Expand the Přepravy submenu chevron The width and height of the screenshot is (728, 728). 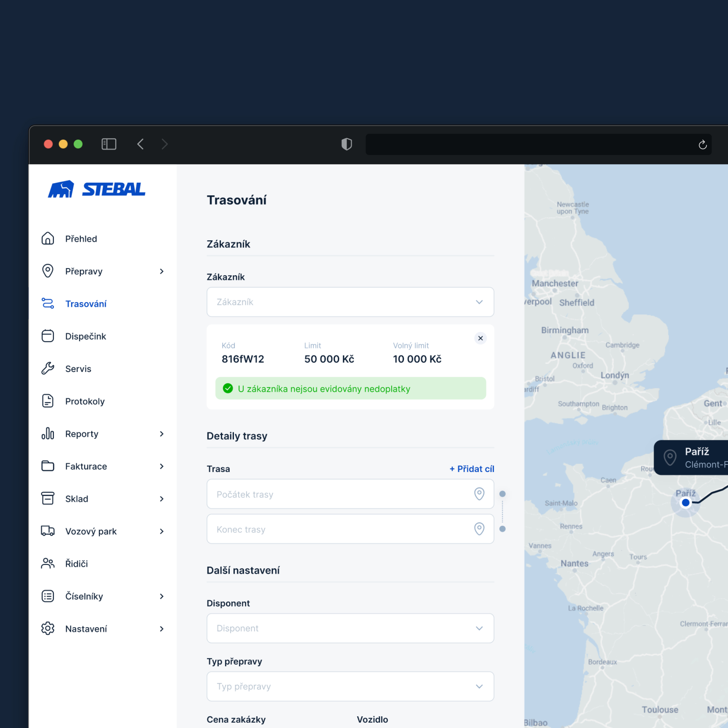pyautogui.click(x=162, y=271)
